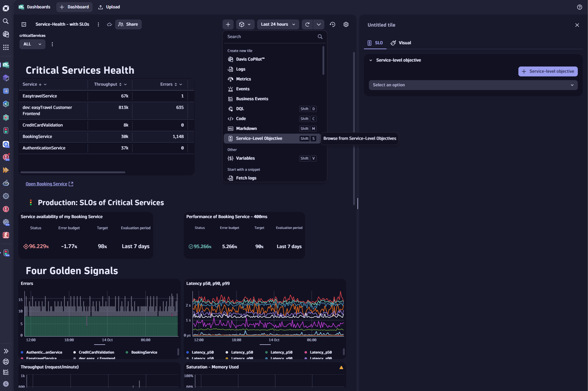Open the Last 24 hours timeframe dropdown
The height and width of the screenshot is (391, 588).
click(278, 24)
